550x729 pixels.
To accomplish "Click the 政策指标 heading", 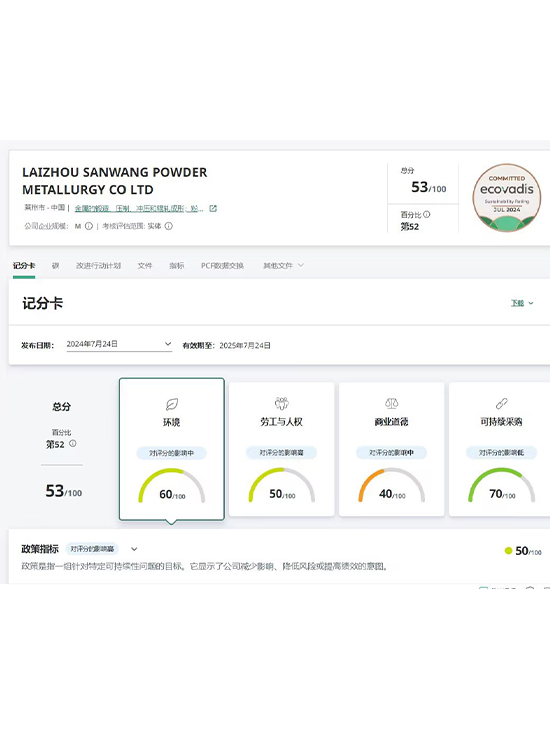I will point(40,549).
